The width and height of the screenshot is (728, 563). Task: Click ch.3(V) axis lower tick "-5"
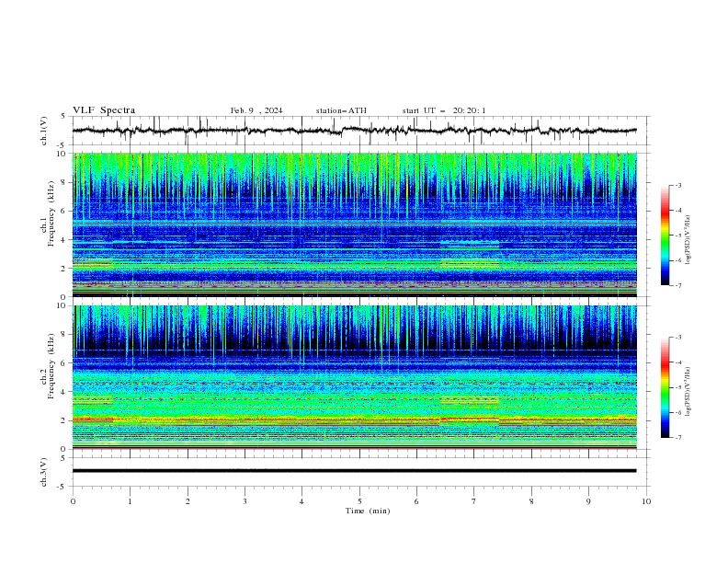[63, 487]
